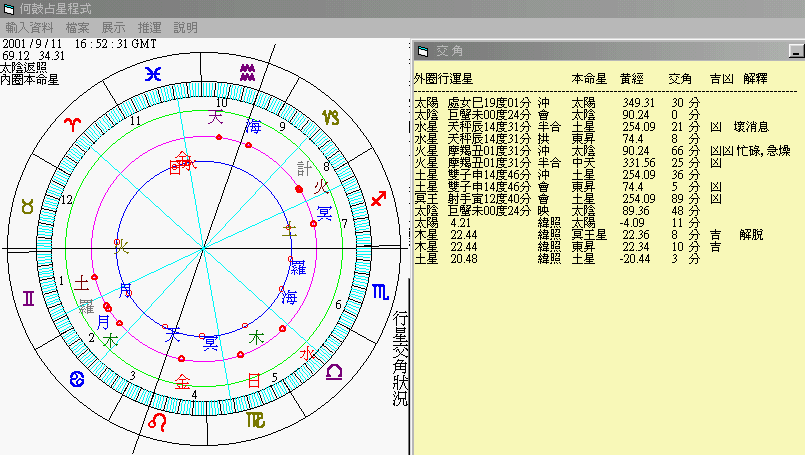Select the 冥王 射手寅12度40分 row
Viewport: 805px width, 455px height.
(568, 199)
